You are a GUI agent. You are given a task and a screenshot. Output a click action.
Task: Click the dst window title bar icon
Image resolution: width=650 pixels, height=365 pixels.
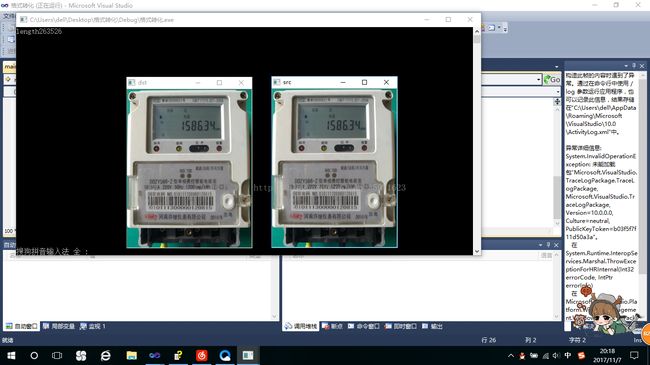(132, 83)
